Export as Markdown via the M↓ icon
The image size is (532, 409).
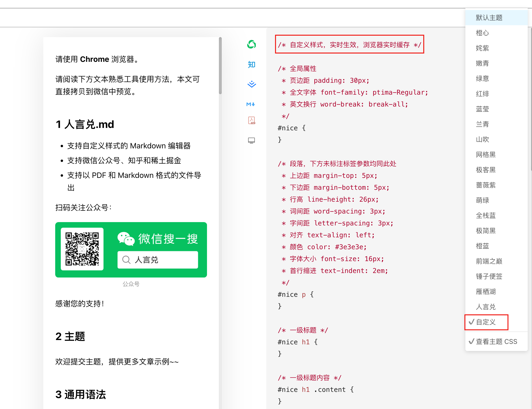251,104
